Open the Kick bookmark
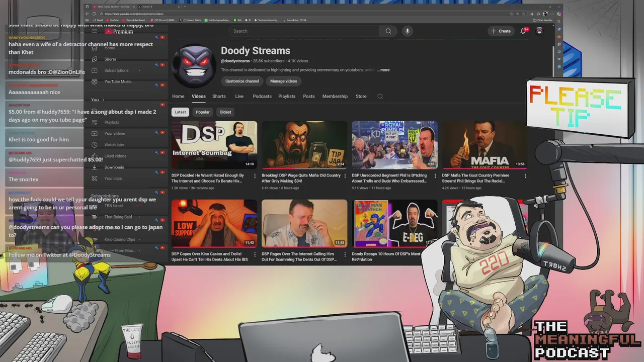 237,20
